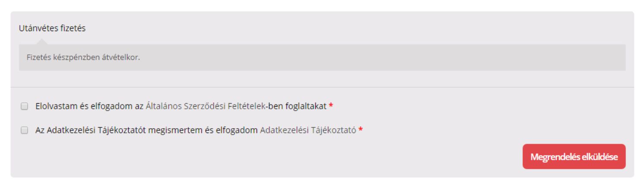Screen dimensions: 644x196
Task: Click red asterisk after Adatkezelési Tájékoztató link
Action: (x=360, y=130)
